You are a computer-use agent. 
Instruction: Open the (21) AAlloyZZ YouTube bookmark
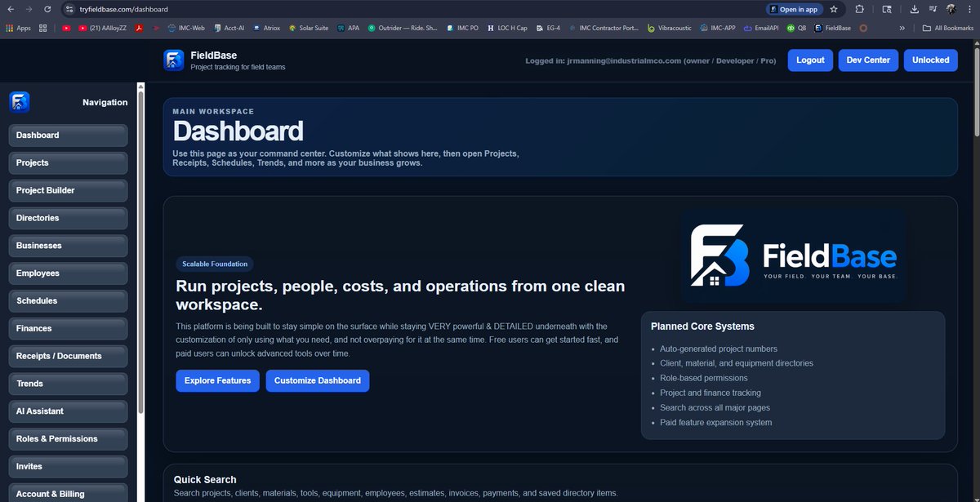click(x=102, y=28)
